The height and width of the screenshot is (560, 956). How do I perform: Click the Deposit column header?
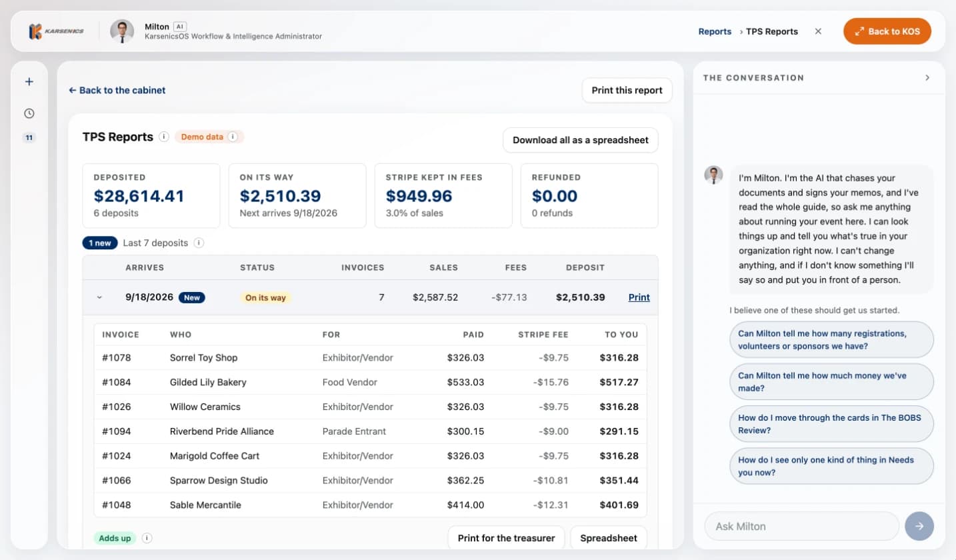tap(585, 267)
